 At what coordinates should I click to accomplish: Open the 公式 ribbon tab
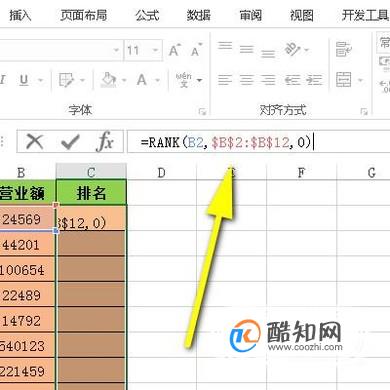pyautogui.click(x=147, y=15)
